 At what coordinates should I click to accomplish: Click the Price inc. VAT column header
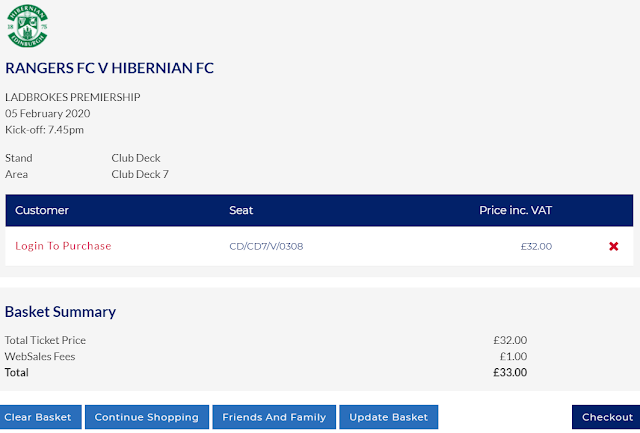[x=515, y=211]
